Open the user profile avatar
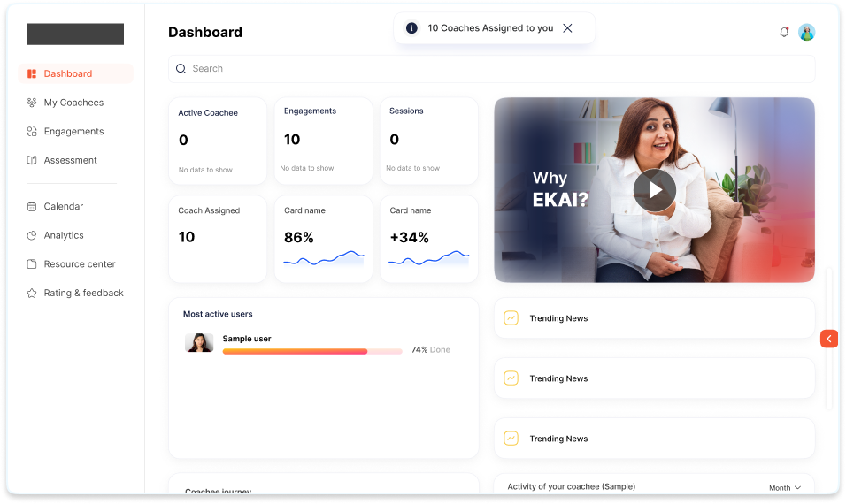The height and width of the screenshot is (504, 846). click(806, 33)
